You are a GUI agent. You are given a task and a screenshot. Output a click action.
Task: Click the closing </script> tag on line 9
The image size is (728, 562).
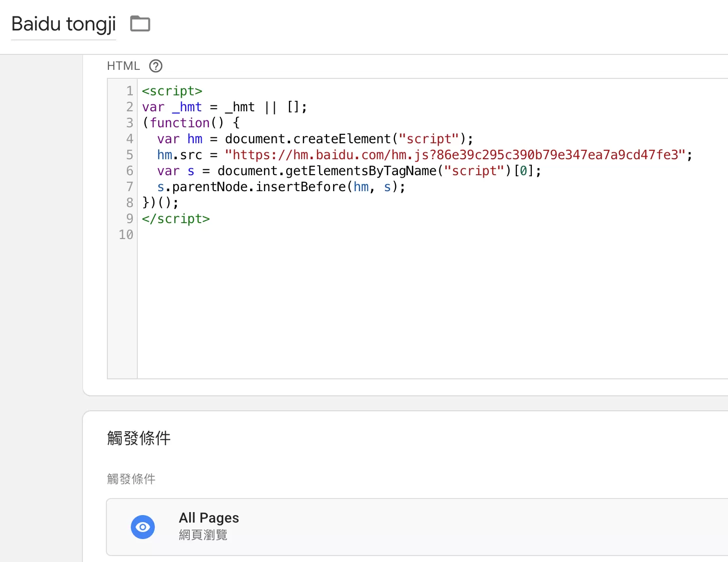tap(176, 219)
